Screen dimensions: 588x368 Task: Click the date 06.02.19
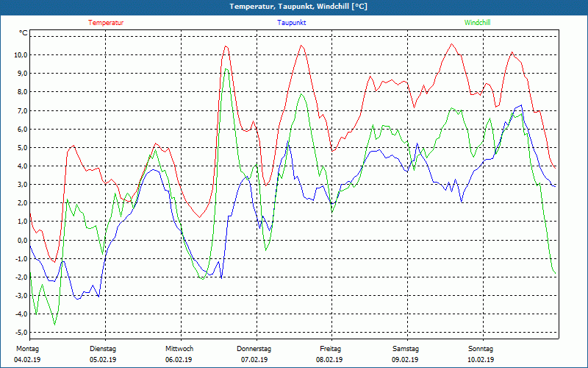tap(179, 360)
